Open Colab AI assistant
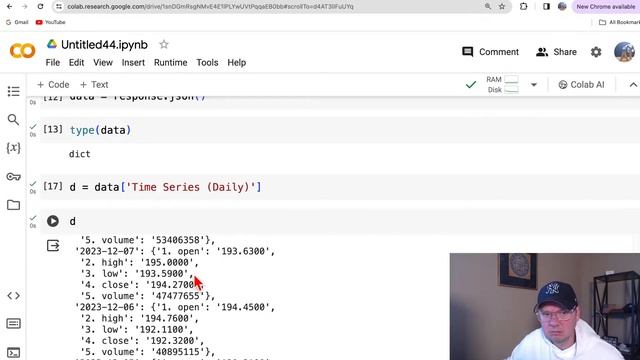Screen dimensions: 640x360 point(581,84)
